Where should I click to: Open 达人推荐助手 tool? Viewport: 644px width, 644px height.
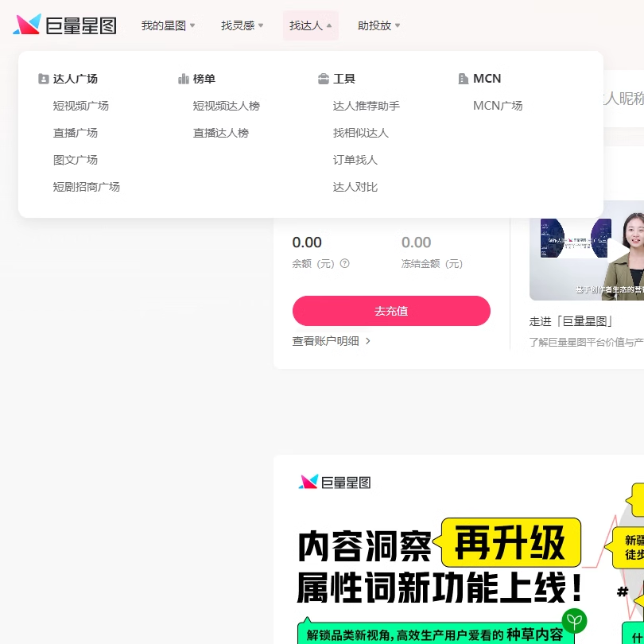[367, 106]
